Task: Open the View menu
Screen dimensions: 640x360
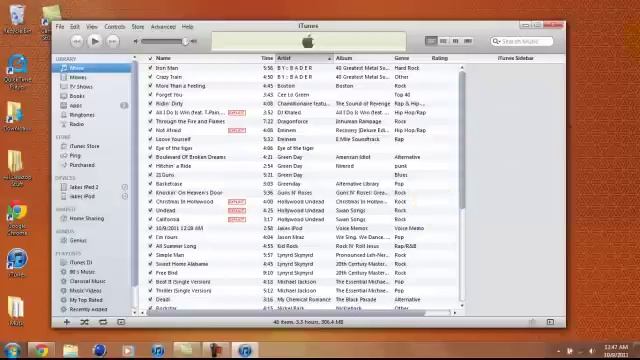Action: (x=92, y=27)
